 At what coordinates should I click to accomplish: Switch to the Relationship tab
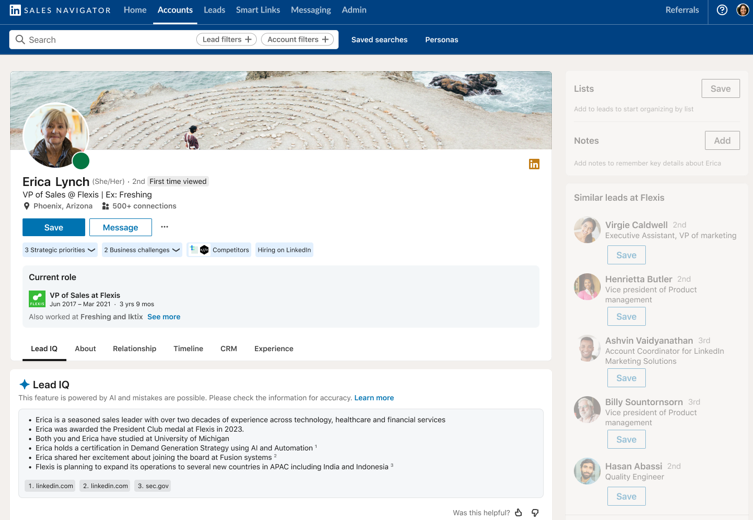tap(134, 349)
